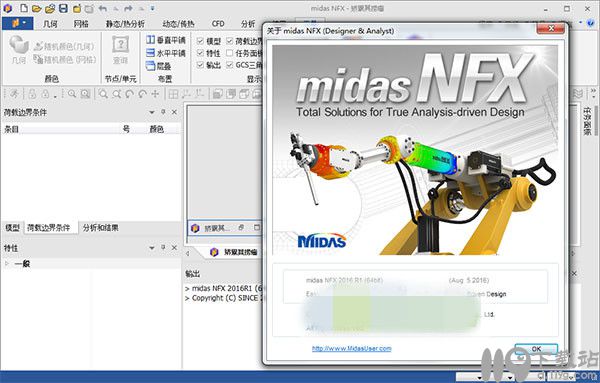Click the 'midas NFX 2016R1' output line
The width and height of the screenshot is (600, 383).
[x=224, y=288]
